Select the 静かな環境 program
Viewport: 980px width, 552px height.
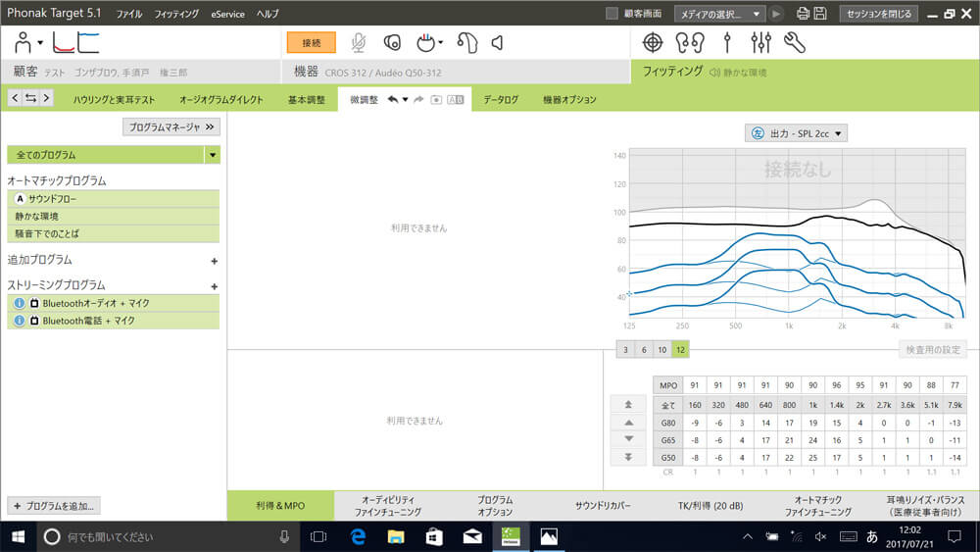click(x=113, y=216)
